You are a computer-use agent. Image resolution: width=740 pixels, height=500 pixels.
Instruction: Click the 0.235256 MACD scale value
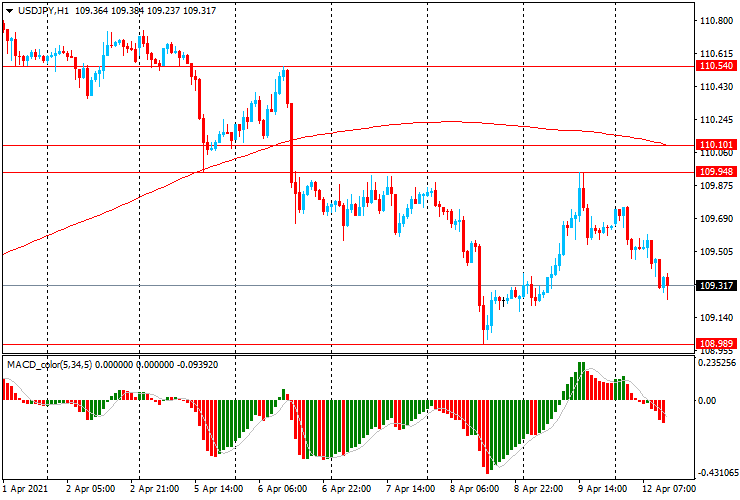point(716,363)
